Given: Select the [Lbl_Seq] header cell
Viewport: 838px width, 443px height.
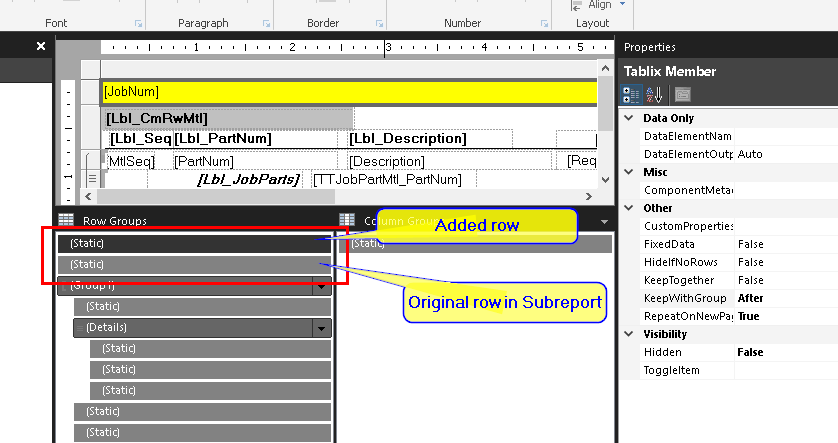Looking at the screenshot, I should pyautogui.click(x=139, y=139).
